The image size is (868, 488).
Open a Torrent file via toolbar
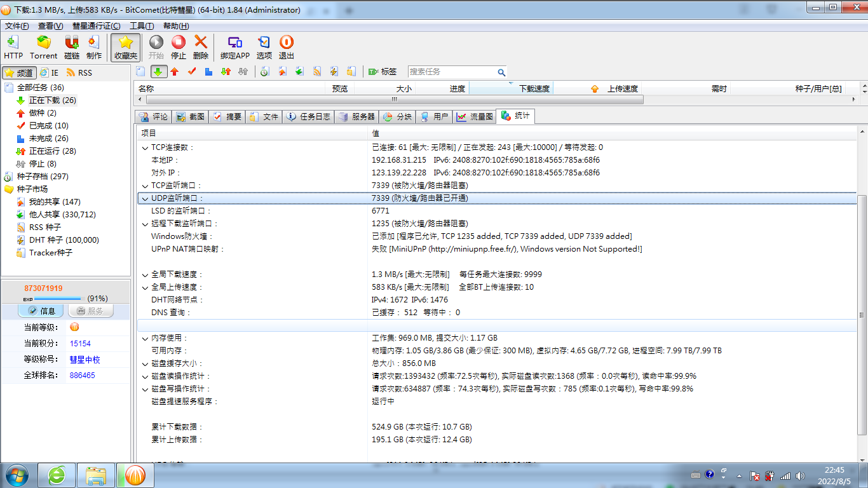[43, 43]
